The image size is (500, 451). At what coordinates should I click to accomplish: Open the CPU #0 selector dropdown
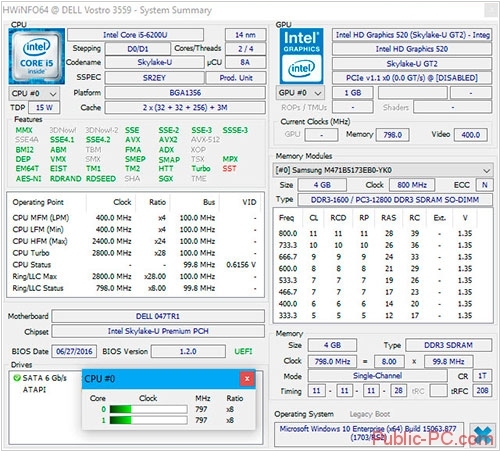click(x=34, y=94)
